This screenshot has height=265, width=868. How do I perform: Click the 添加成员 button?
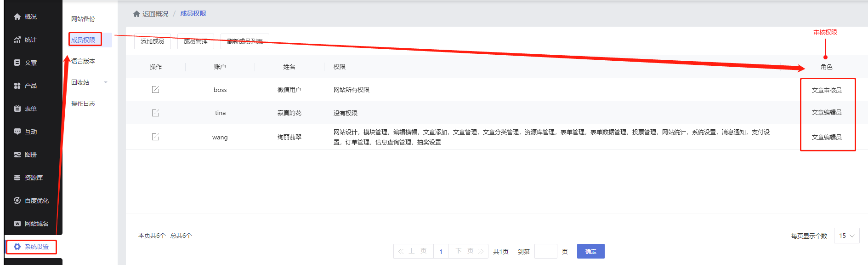[x=153, y=41]
